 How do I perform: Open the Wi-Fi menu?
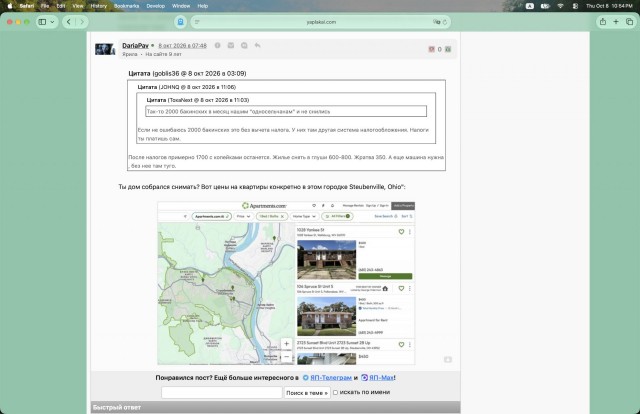(560, 6)
